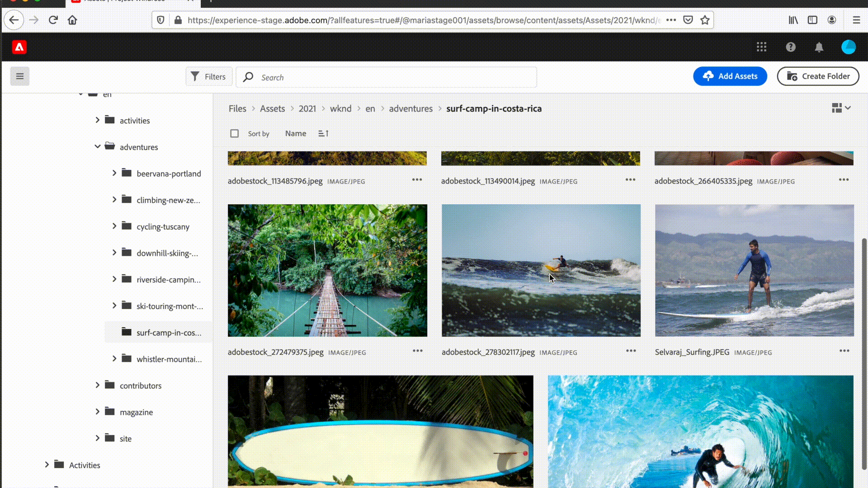Image resolution: width=868 pixels, height=488 pixels.
Task: Tick the select all checkbox
Action: click(234, 133)
